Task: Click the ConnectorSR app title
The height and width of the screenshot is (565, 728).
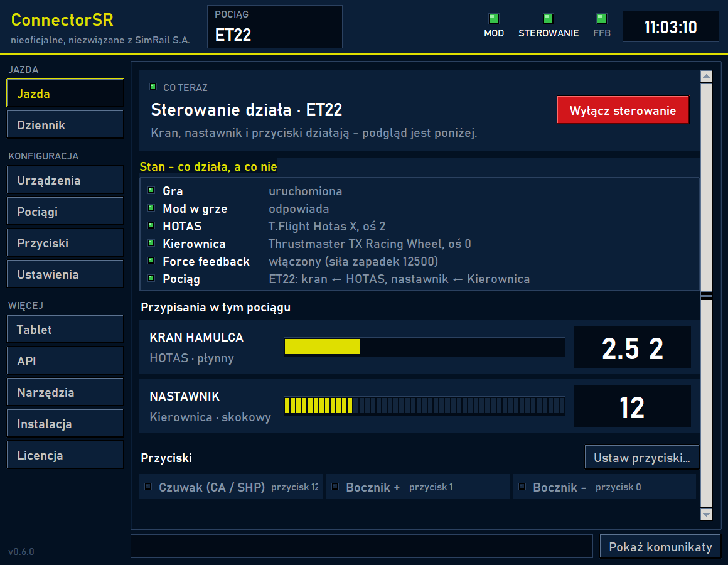Action: click(62, 19)
